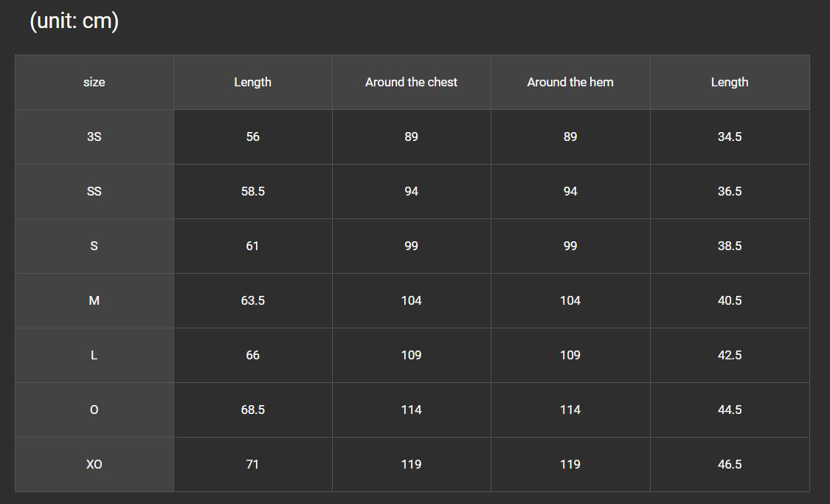
Task: Click the 'Around the hem' header cell
Action: click(570, 82)
